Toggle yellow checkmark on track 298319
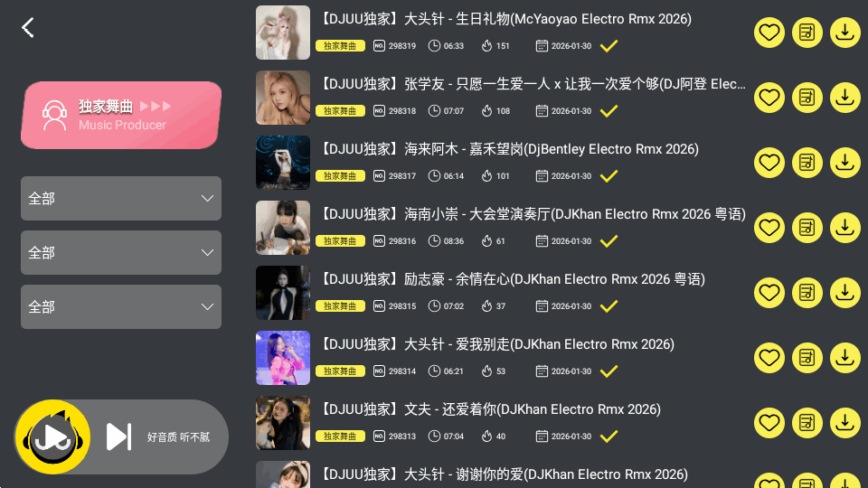Viewport: 868px width, 488px height. [x=609, y=46]
